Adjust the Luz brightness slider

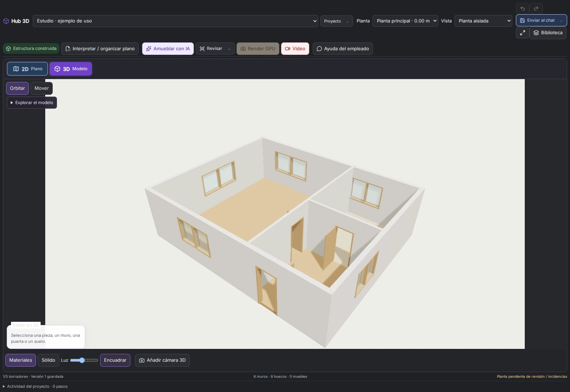[x=84, y=360]
